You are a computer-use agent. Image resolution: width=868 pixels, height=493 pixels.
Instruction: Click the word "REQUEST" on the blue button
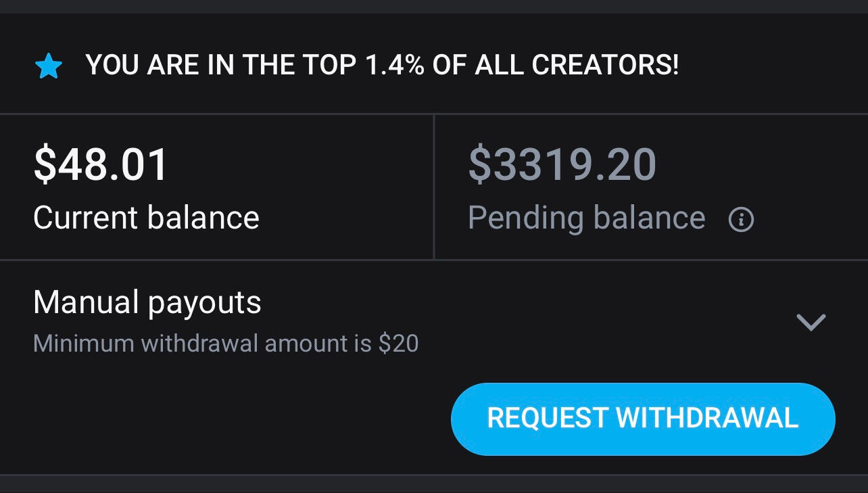coord(548,418)
